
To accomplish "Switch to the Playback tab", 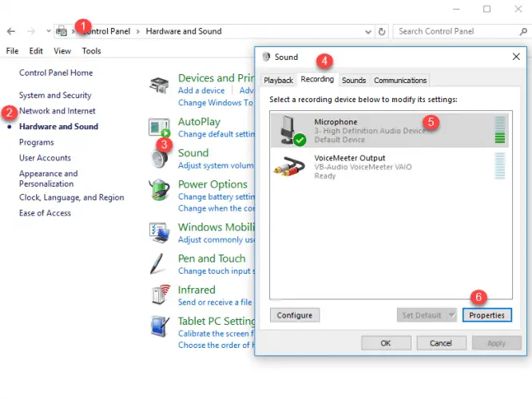I will [x=278, y=81].
